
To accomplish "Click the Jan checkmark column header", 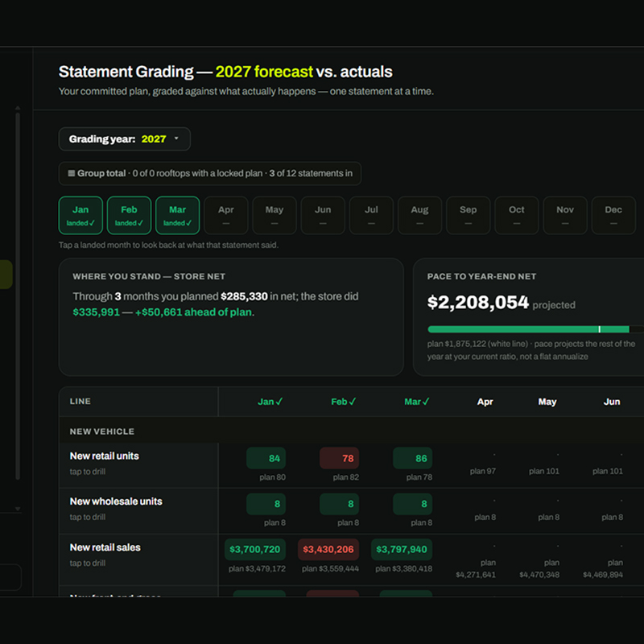I will point(270,402).
